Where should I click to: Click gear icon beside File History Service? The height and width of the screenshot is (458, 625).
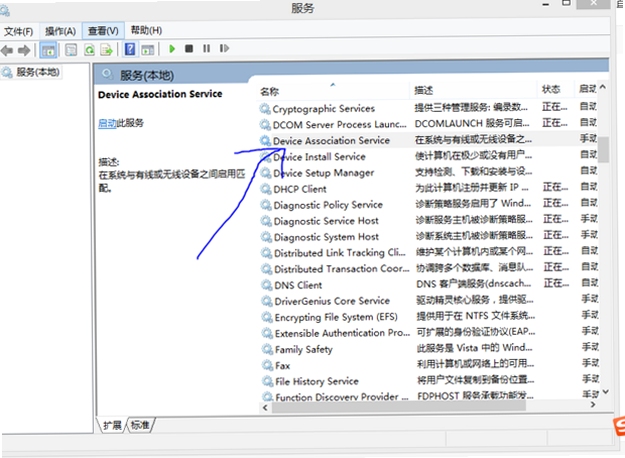click(x=267, y=381)
